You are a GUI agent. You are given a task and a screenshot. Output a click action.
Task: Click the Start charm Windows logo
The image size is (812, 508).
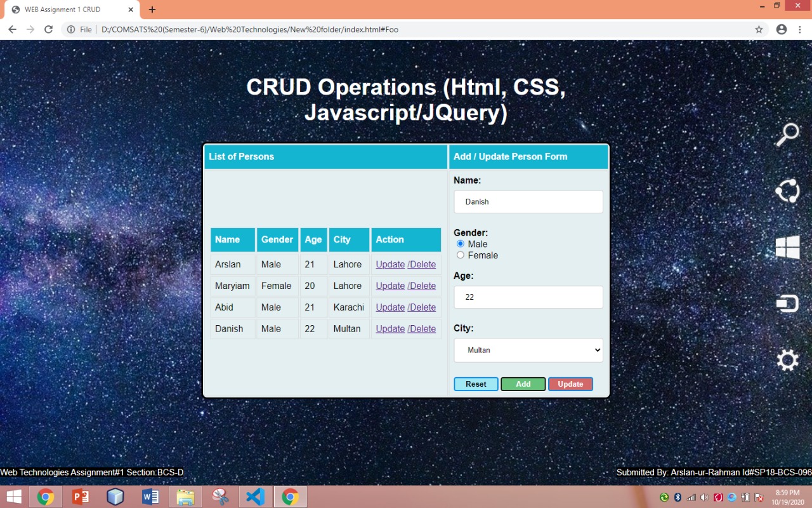(x=787, y=247)
